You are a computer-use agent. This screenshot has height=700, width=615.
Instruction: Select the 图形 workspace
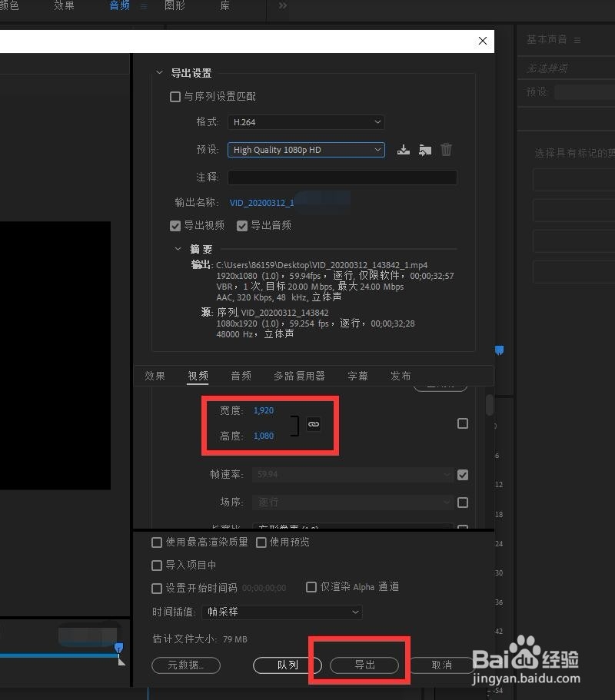point(175,6)
